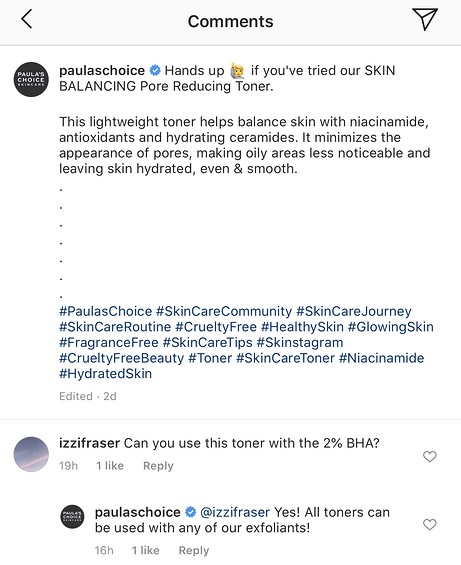This screenshot has width=461, height=565.
Task: Open the share paper plane icon
Action: [x=425, y=19]
